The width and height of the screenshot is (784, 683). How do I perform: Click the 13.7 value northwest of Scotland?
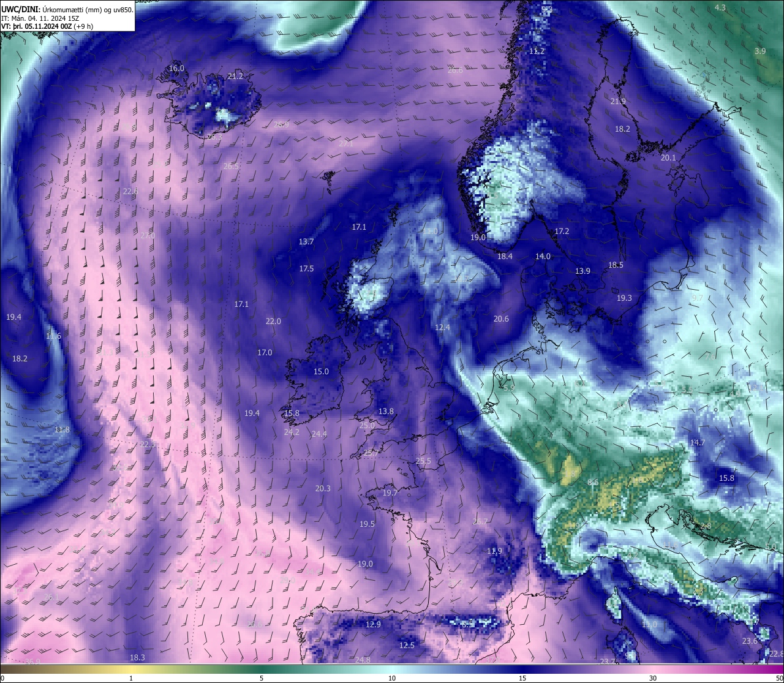tap(306, 241)
